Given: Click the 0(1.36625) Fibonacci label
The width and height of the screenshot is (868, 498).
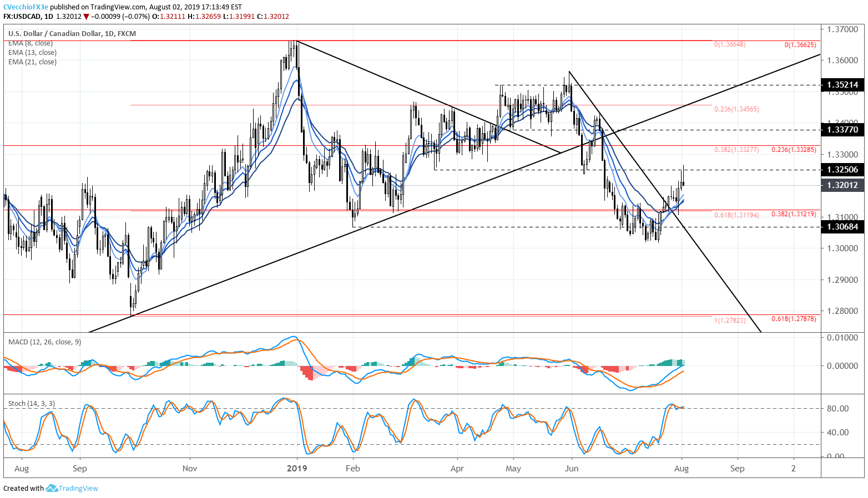Looking at the screenshot, I should (800, 44).
